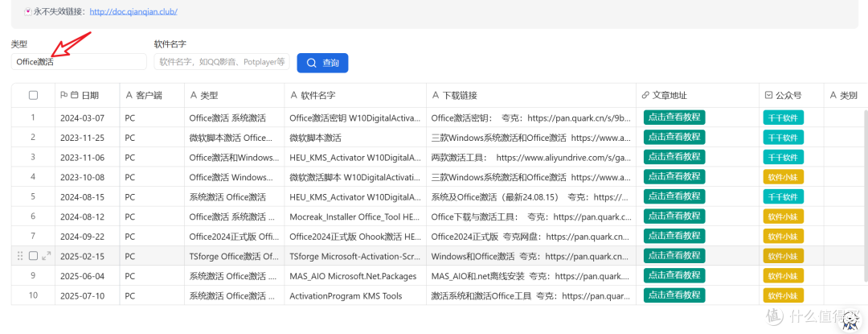Click the TSforge Office激活 type cell
This screenshot has height=334, width=868.
(235, 256)
